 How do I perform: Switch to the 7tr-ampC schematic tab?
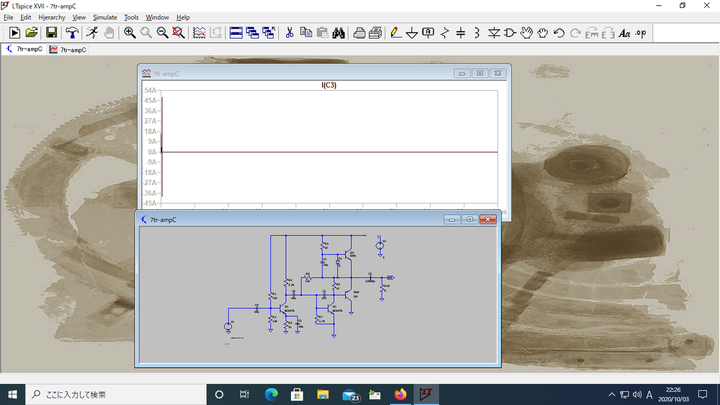26,48
